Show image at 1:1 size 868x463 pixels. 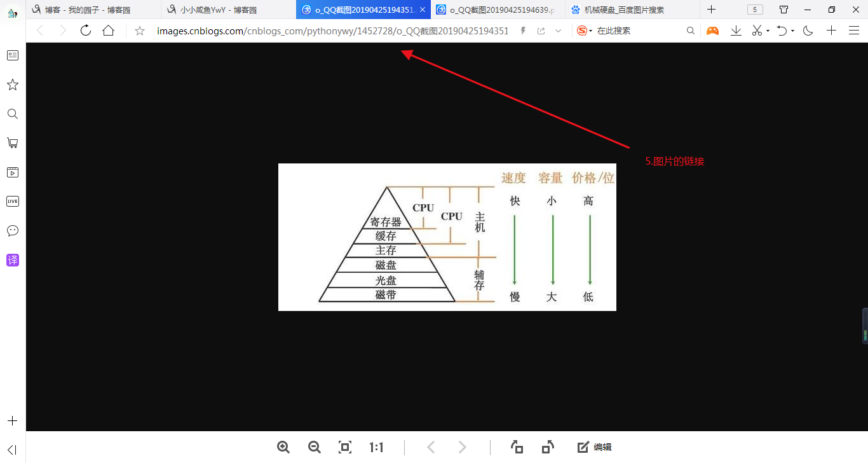tap(376, 447)
